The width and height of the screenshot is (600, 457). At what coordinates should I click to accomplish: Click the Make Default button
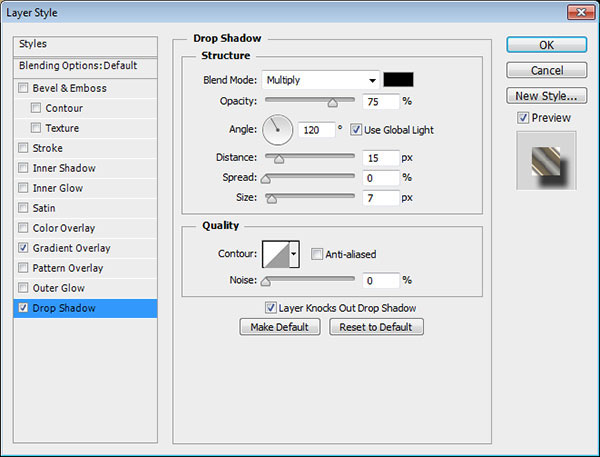(280, 327)
